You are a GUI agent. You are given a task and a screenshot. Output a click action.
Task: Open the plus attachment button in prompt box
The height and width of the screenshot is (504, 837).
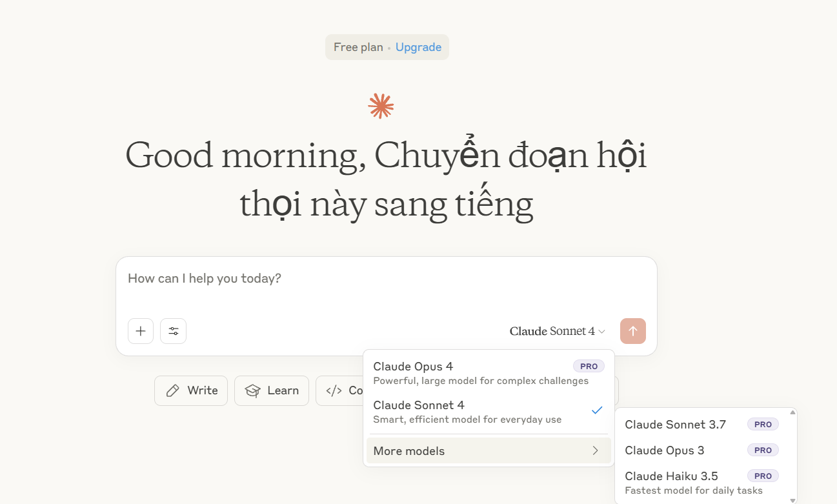(x=141, y=331)
